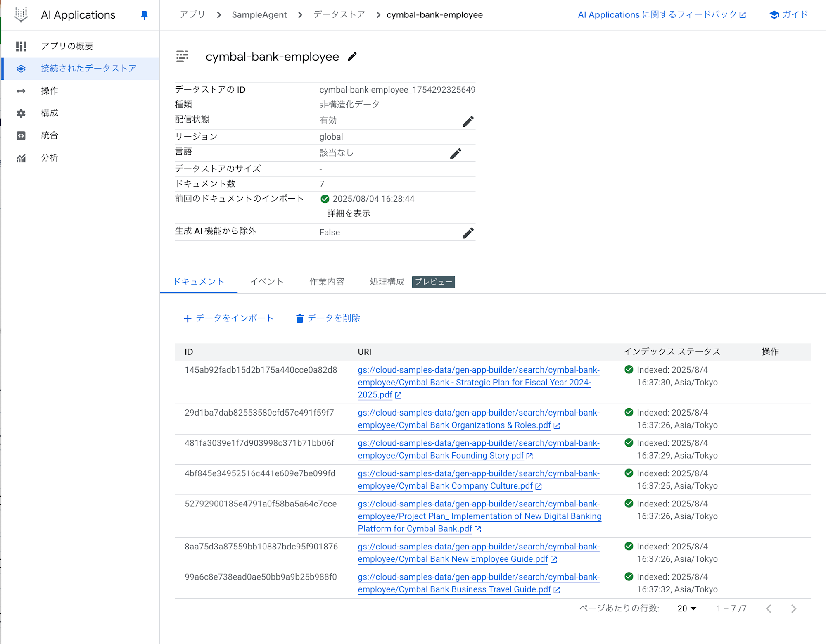Open Project Plan Digital Banking PDF link
This screenshot has width=826, height=644.
479,516
